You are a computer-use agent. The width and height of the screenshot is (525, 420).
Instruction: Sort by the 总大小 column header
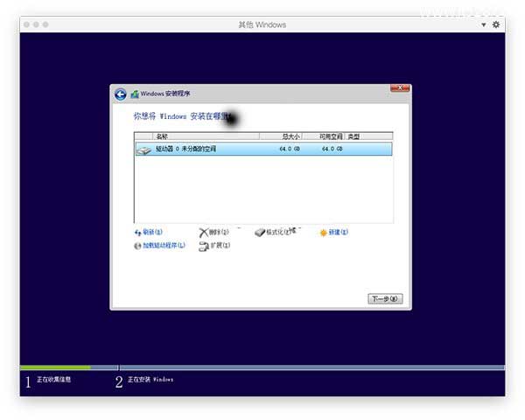tap(281, 136)
